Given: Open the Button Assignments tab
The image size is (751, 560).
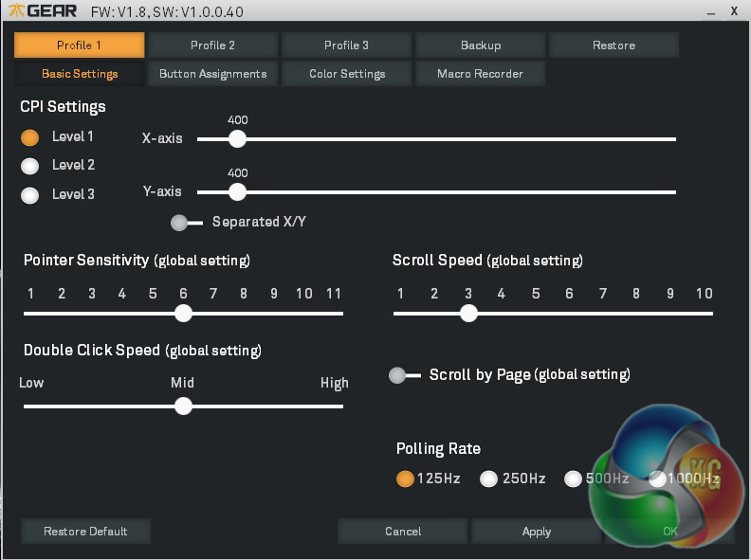Looking at the screenshot, I should (x=212, y=74).
